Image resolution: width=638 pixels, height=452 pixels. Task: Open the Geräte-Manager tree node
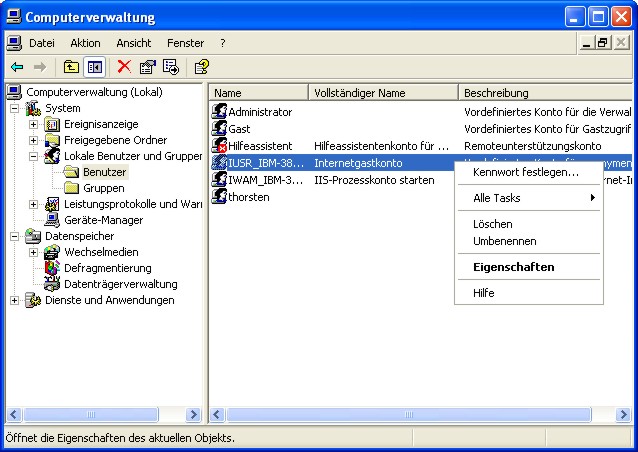[103, 220]
